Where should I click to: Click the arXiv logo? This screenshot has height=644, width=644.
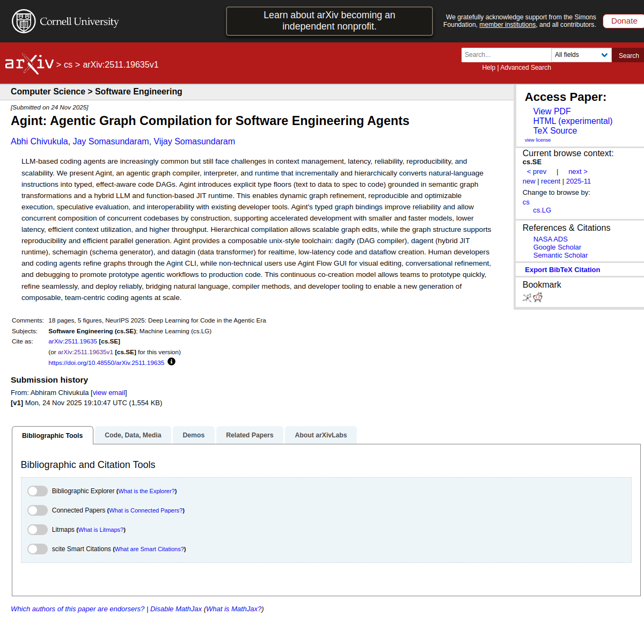click(x=30, y=64)
